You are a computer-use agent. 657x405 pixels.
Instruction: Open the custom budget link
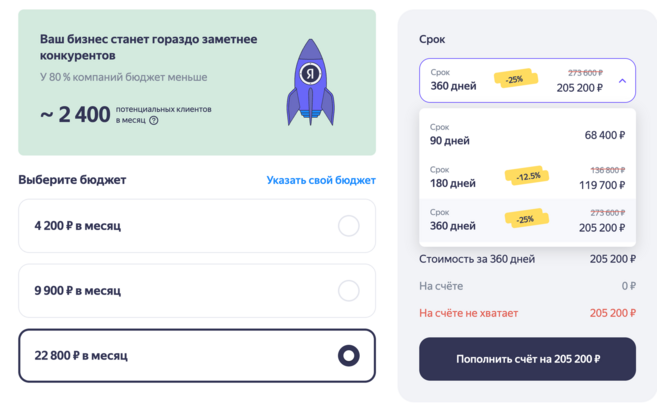click(x=321, y=180)
